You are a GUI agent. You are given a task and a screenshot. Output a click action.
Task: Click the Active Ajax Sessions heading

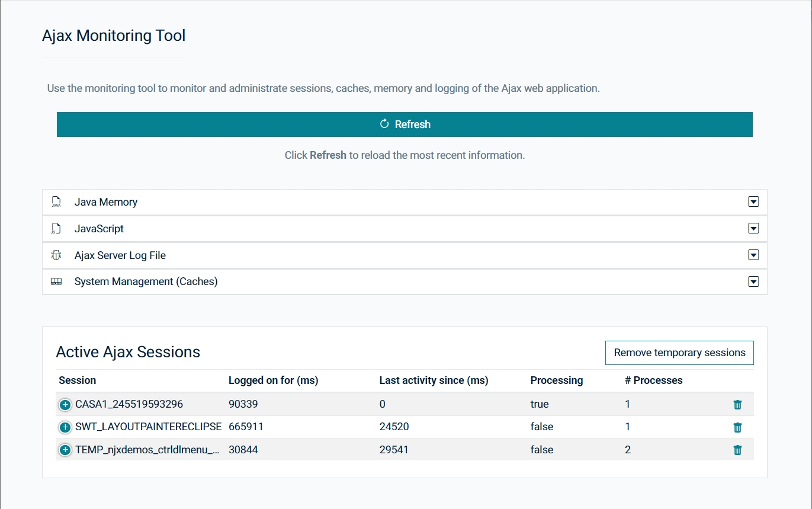pos(128,352)
